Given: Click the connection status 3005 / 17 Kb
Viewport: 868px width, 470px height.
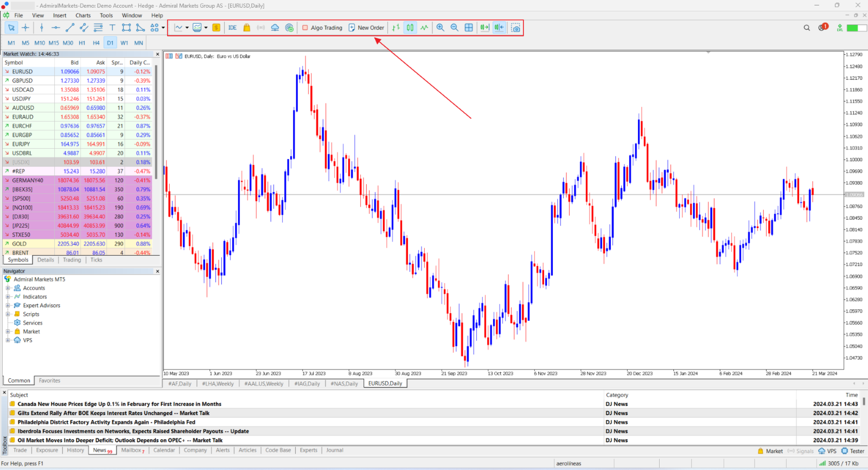Looking at the screenshot, I should tap(839, 463).
